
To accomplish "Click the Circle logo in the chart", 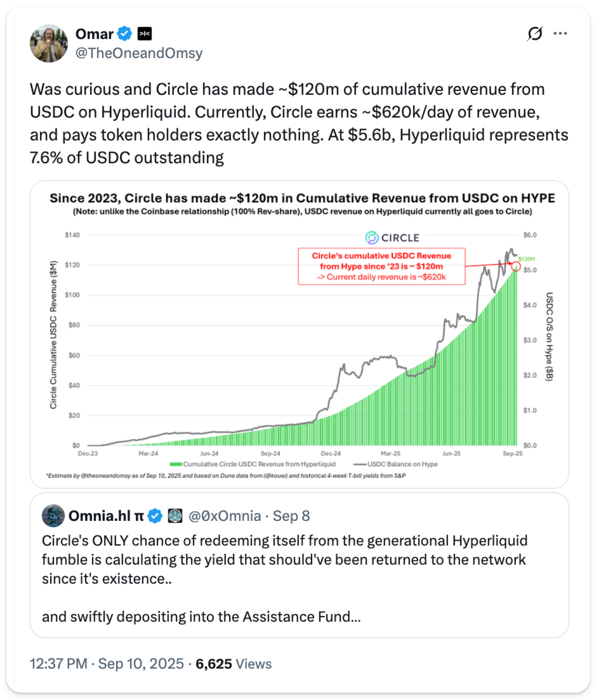I will (x=392, y=238).
